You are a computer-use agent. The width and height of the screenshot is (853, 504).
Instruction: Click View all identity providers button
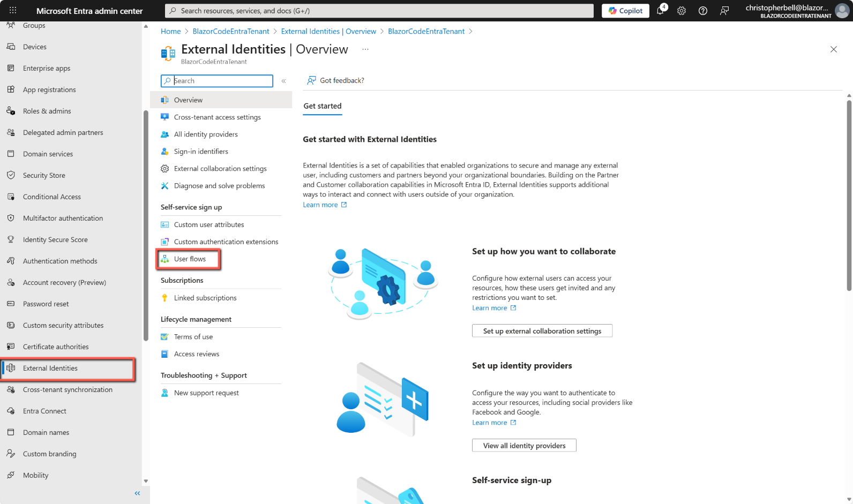point(524,446)
